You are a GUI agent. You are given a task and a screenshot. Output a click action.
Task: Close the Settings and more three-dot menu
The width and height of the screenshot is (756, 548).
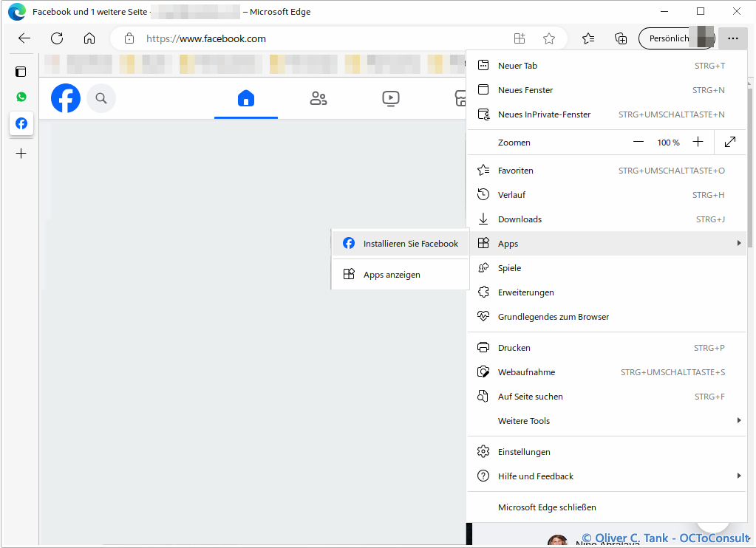(733, 38)
